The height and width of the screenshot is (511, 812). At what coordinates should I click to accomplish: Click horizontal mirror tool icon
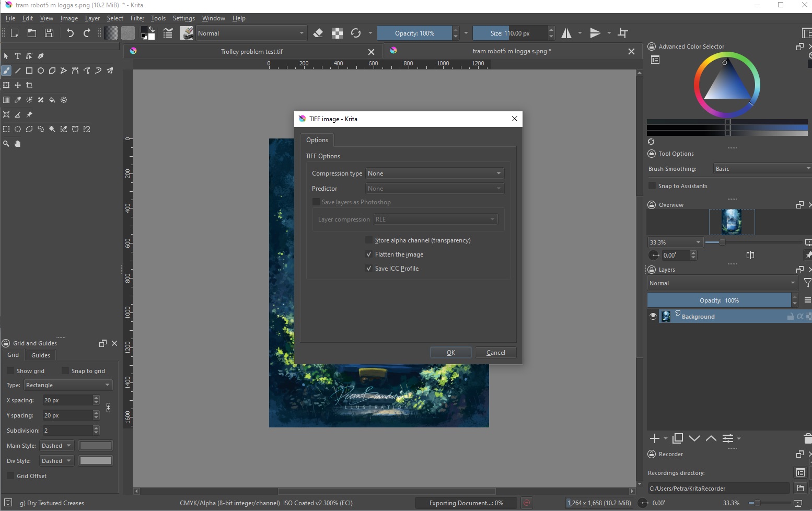(566, 33)
